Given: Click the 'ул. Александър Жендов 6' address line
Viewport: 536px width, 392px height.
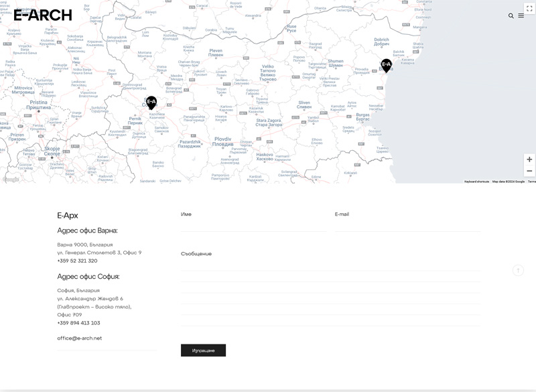Looking at the screenshot, I should click(90, 299).
